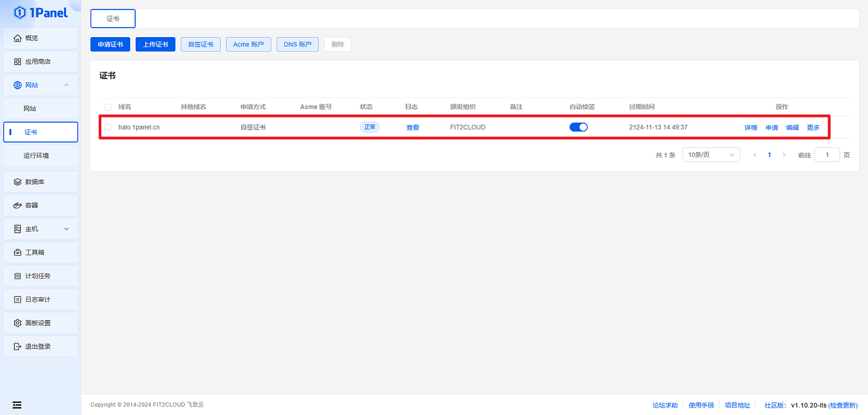Open the 面板设置 panel settings
Viewport: 868px width, 415px height.
click(x=40, y=323)
